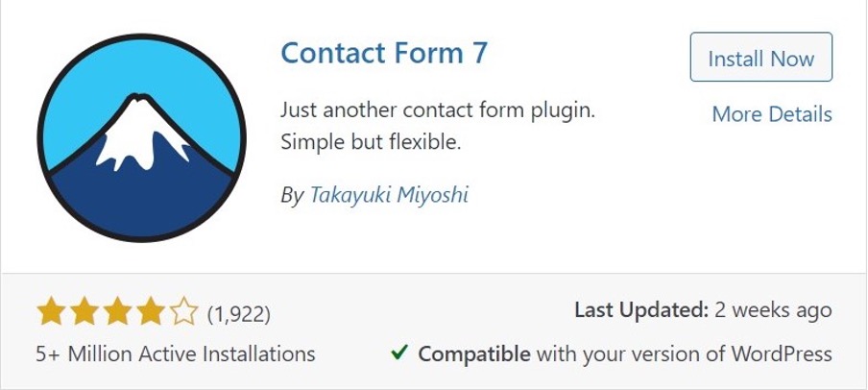Click the second gold rating star

[x=83, y=312]
